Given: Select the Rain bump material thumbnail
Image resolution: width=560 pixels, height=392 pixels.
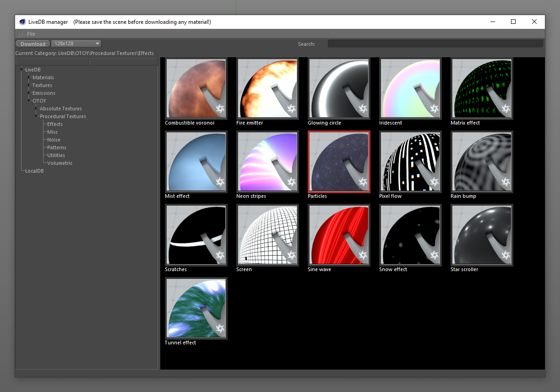Looking at the screenshot, I should 482,162.
